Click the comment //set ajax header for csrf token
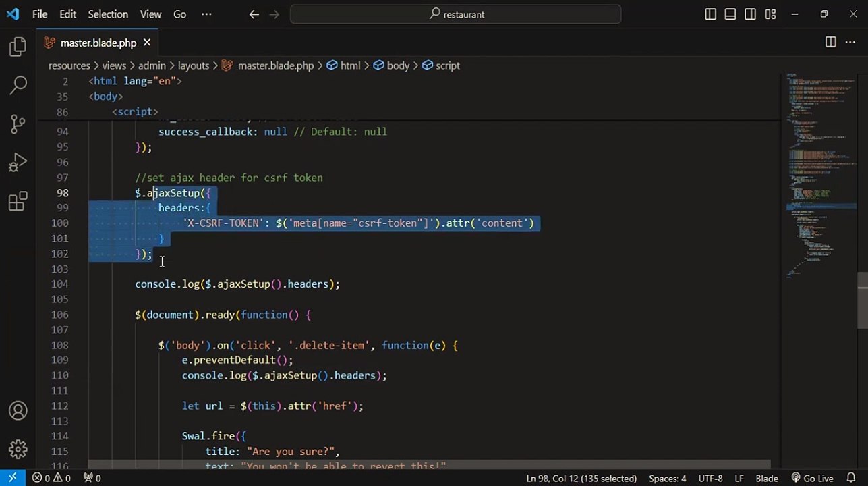This screenshot has width=868, height=486. coord(229,178)
